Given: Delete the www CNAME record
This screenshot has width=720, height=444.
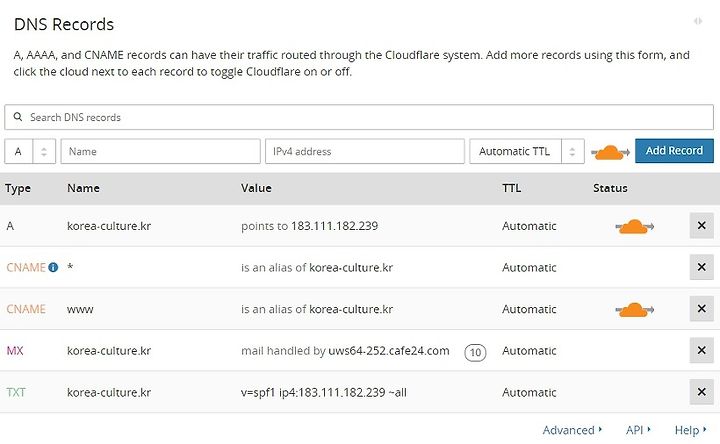Looking at the screenshot, I should coord(701,309).
